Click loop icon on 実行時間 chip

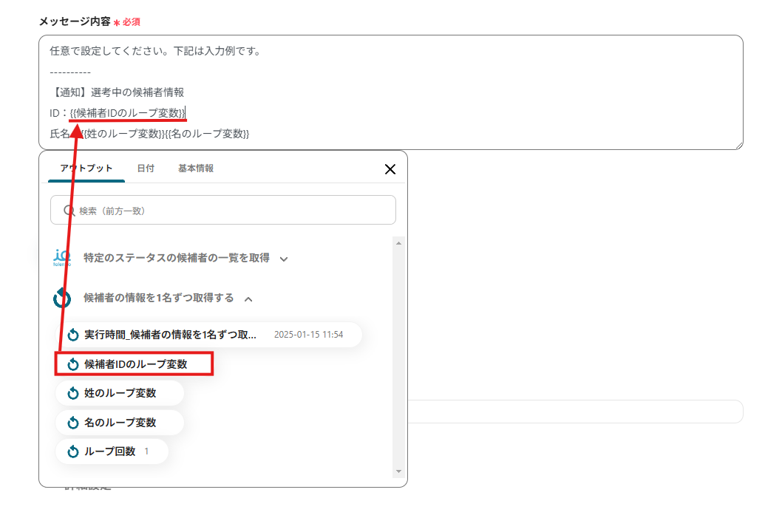[x=73, y=335]
